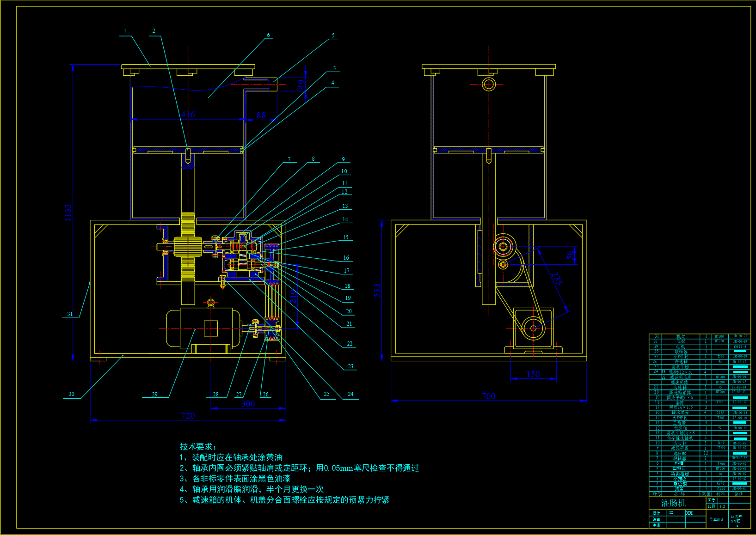
Task: Select the 416 hopper width dimension
Action: pyautogui.click(x=188, y=115)
